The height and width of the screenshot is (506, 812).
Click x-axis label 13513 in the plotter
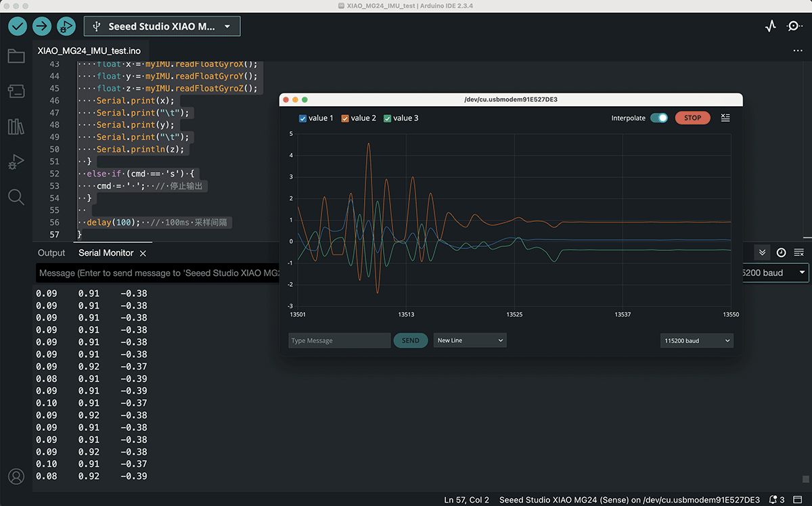(406, 315)
